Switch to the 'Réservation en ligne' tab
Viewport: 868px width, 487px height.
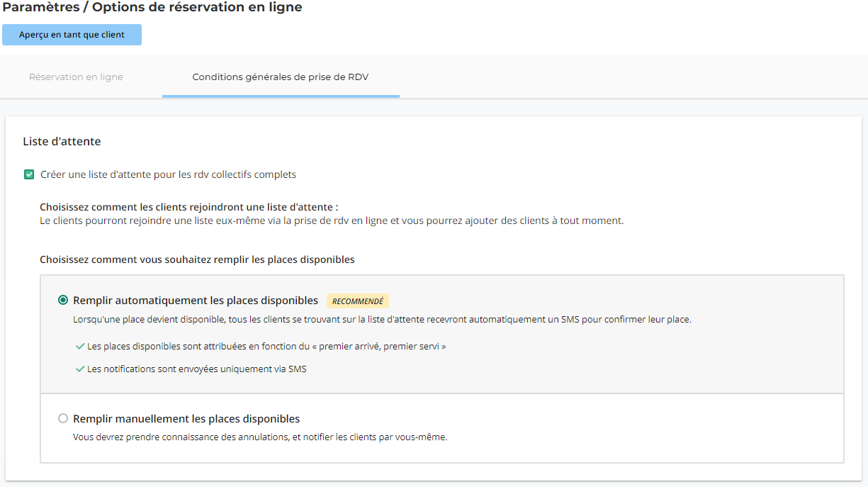point(76,77)
